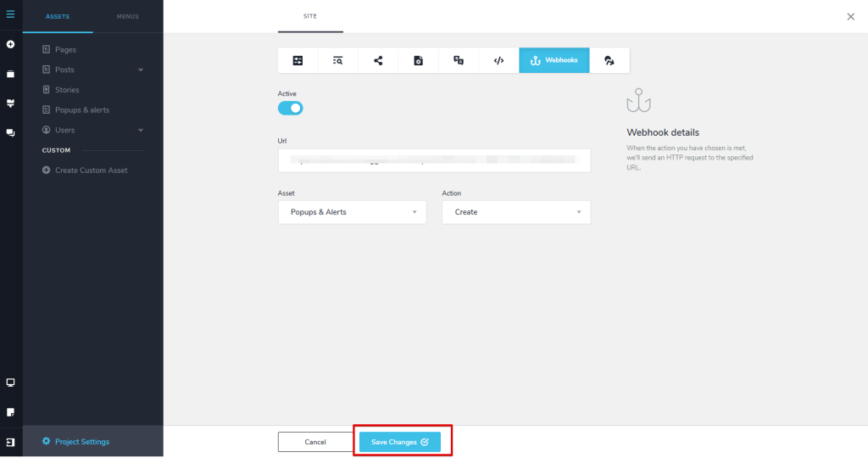Disable the Active webhook toggle
Image resolution: width=868 pixels, height=458 pixels.
coord(291,109)
